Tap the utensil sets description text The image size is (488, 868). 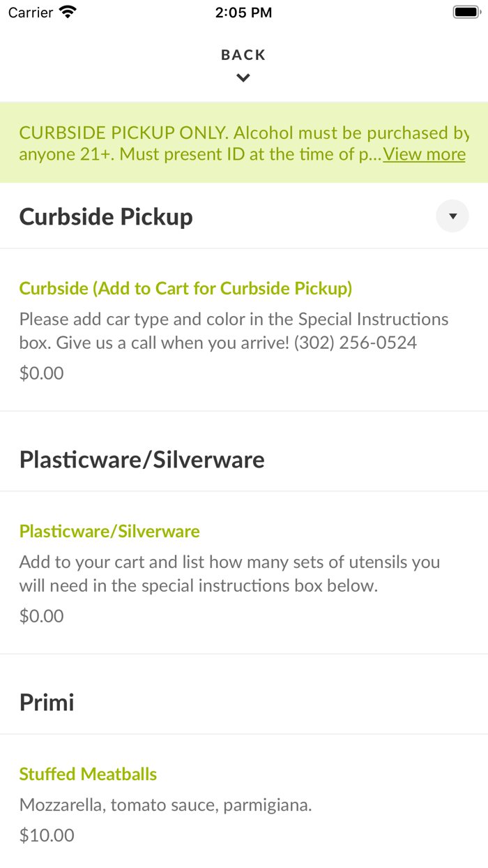click(x=229, y=574)
